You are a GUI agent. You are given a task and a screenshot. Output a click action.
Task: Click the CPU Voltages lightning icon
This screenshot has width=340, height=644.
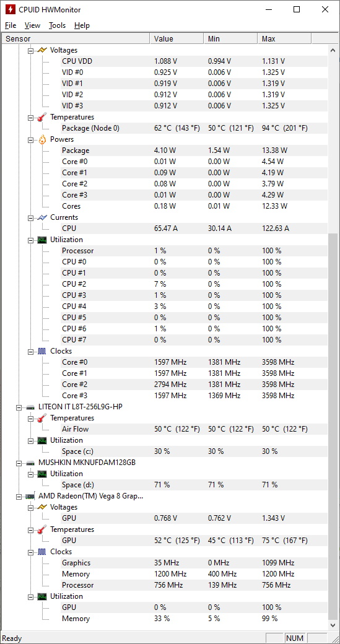pos(42,50)
